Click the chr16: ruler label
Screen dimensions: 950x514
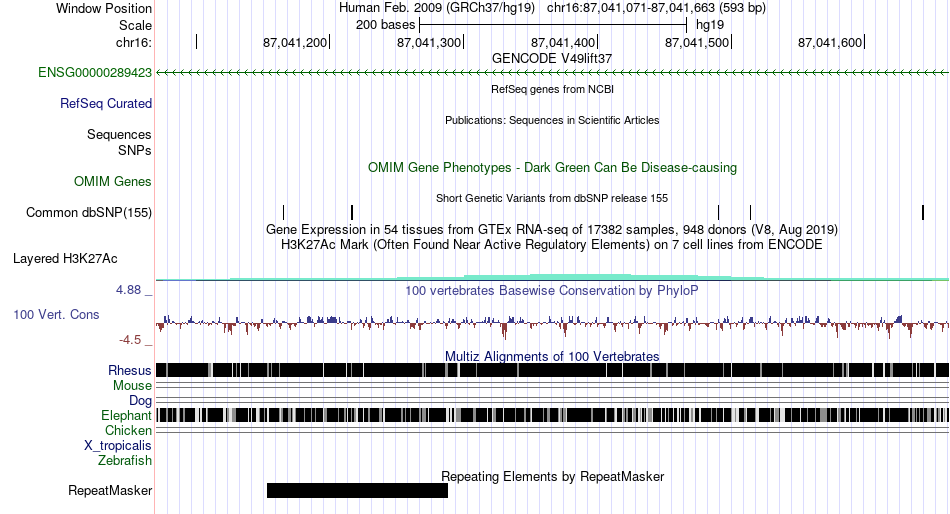(x=134, y=42)
